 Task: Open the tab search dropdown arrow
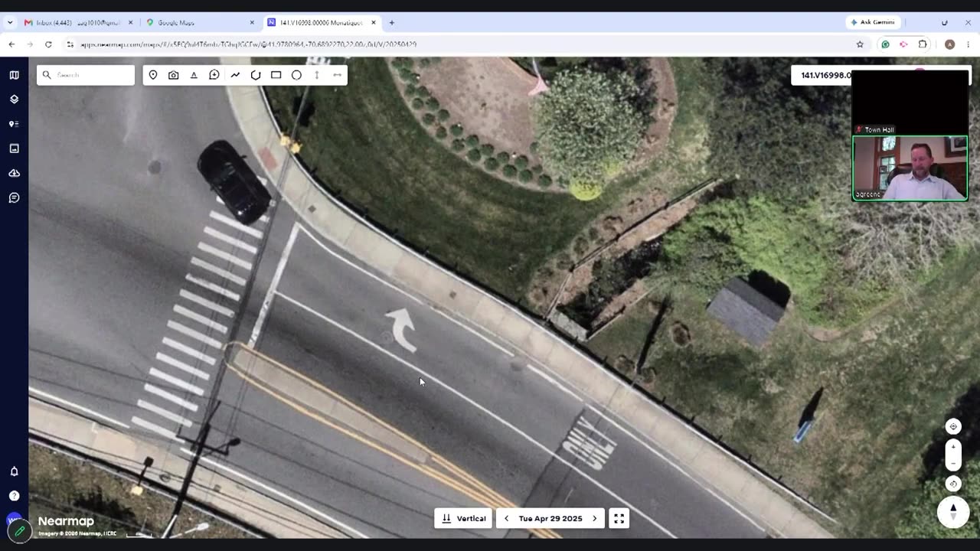click(10, 23)
